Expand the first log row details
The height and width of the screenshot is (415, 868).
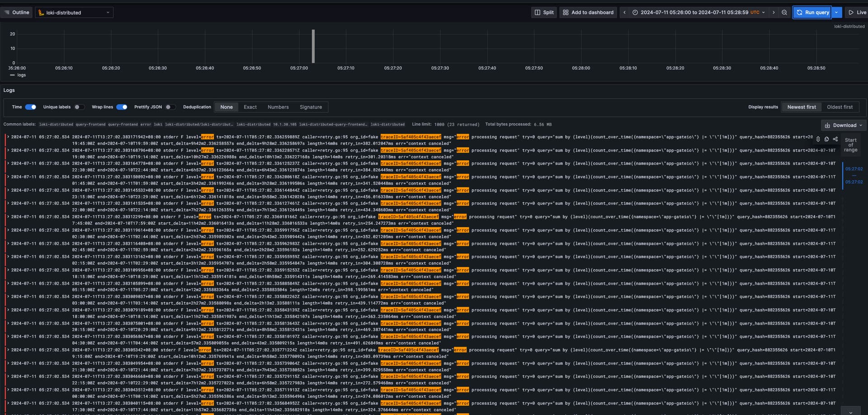[x=8, y=137]
